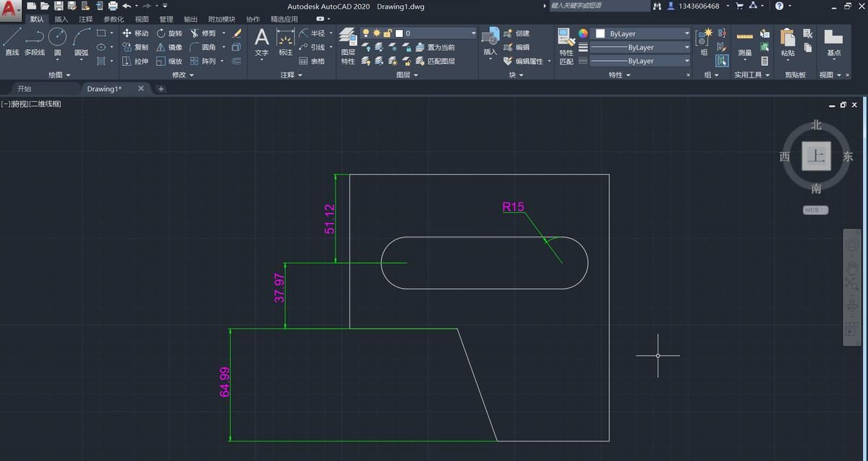Switch to the 插入 ribbon tab

pos(60,19)
